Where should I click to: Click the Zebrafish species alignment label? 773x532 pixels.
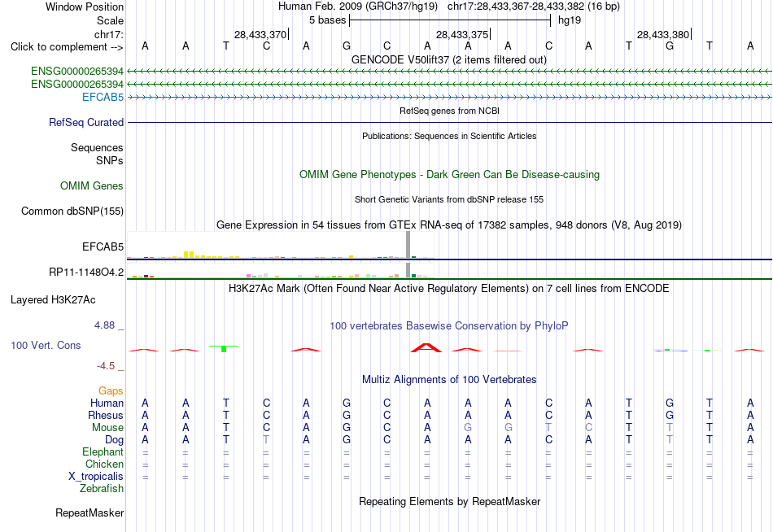(102, 489)
